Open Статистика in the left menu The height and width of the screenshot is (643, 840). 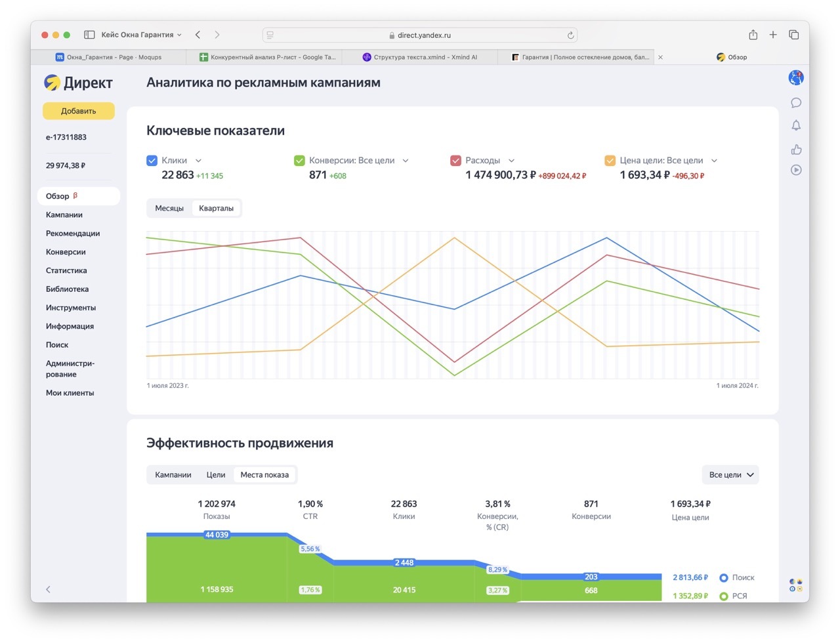pyautogui.click(x=66, y=270)
